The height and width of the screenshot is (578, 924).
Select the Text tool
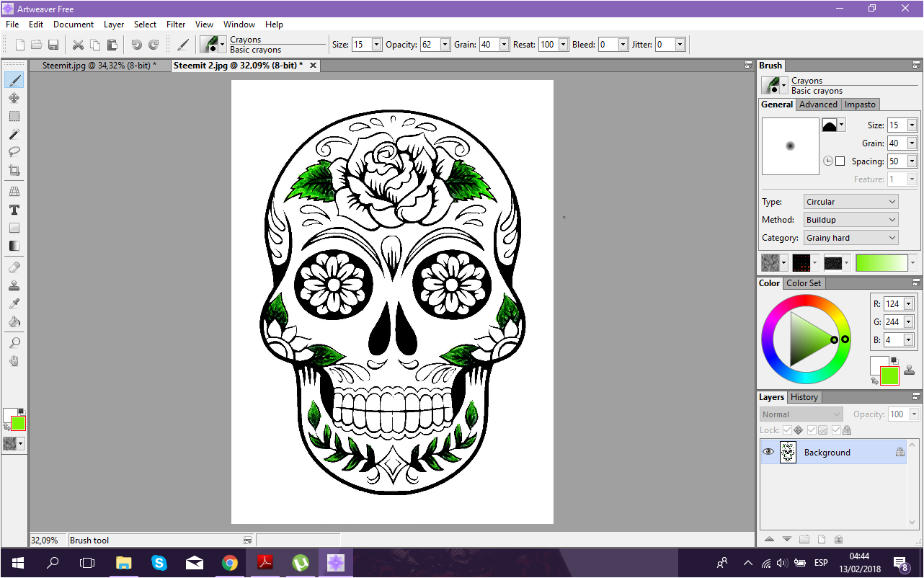pyautogui.click(x=14, y=210)
